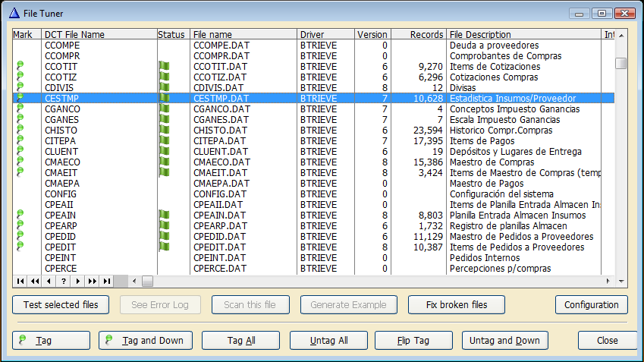Click the green status flag for CPEDID
This screenshot has height=362, width=644.
click(x=165, y=236)
